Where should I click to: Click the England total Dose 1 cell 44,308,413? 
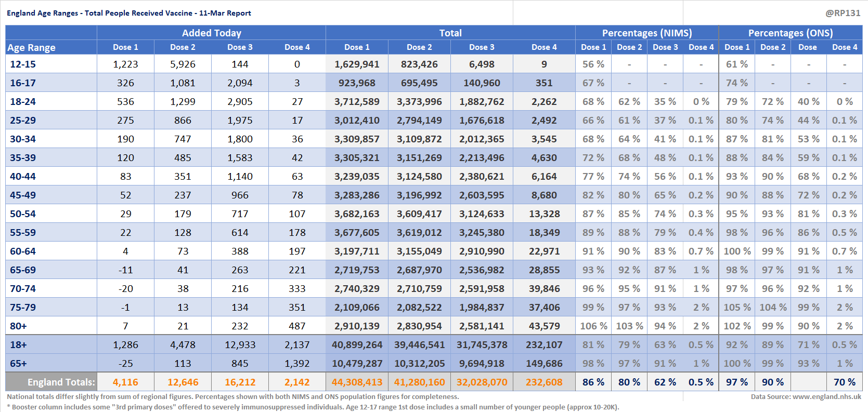pyautogui.click(x=357, y=382)
